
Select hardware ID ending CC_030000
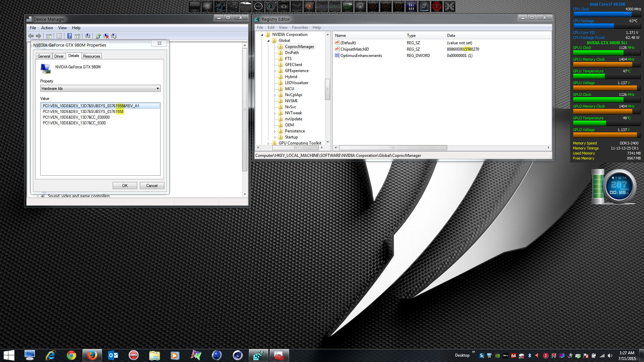click(76, 117)
